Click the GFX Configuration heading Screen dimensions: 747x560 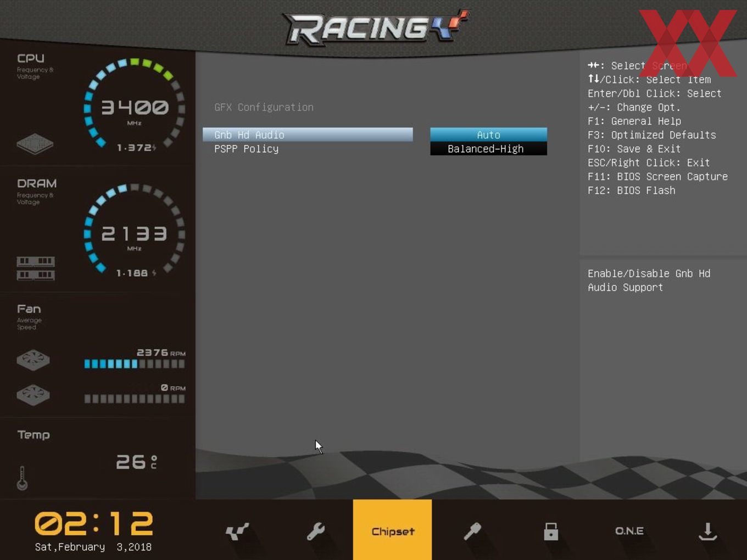[x=264, y=107]
